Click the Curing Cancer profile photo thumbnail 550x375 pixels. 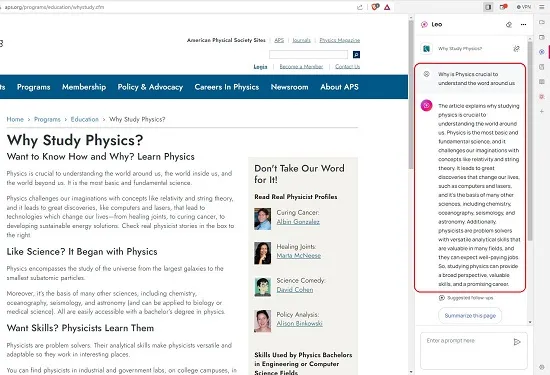click(262, 219)
